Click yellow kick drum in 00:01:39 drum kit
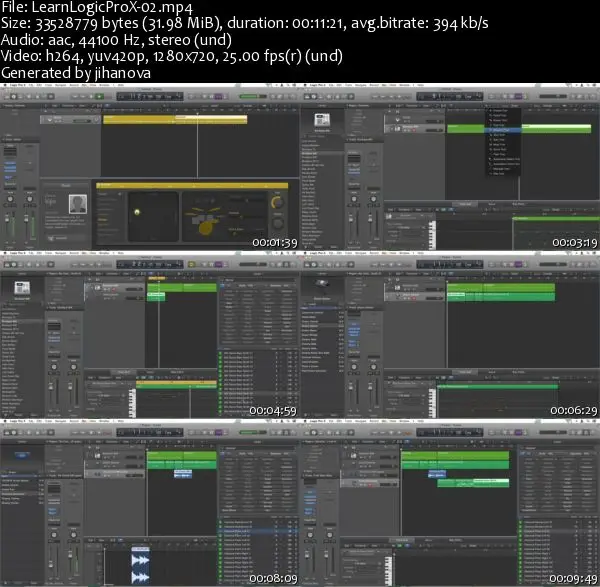The width and height of the screenshot is (600, 587). click(205, 228)
